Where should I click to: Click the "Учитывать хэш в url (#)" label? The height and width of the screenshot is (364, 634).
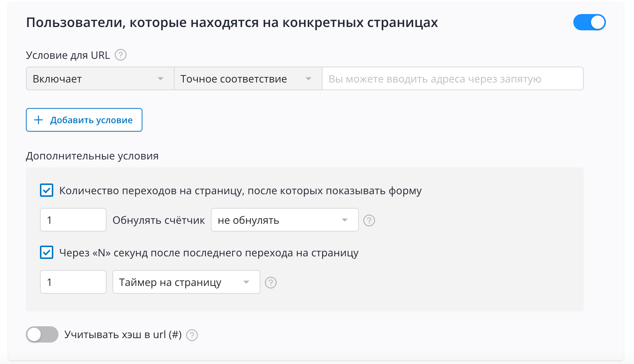[123, 335]
